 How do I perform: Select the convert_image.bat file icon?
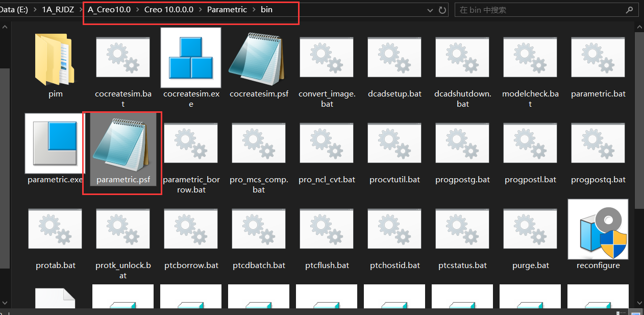pyautogui.click(x=327, y=58)
